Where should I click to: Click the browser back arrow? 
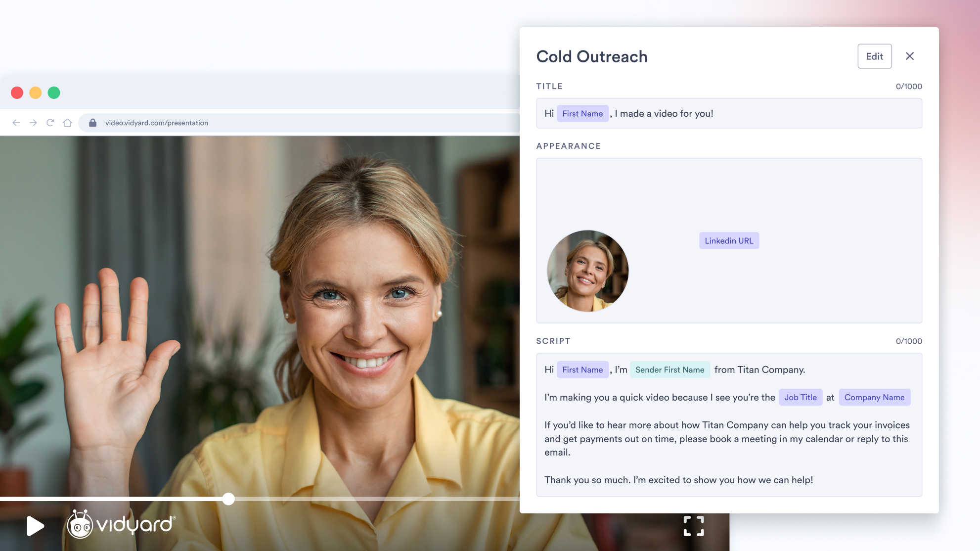16,123
